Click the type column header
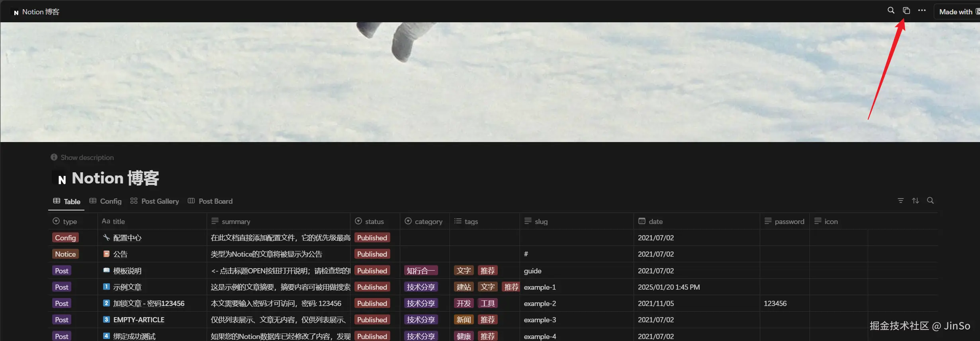This screenshot has height=341, width=980. pos(73,221)
